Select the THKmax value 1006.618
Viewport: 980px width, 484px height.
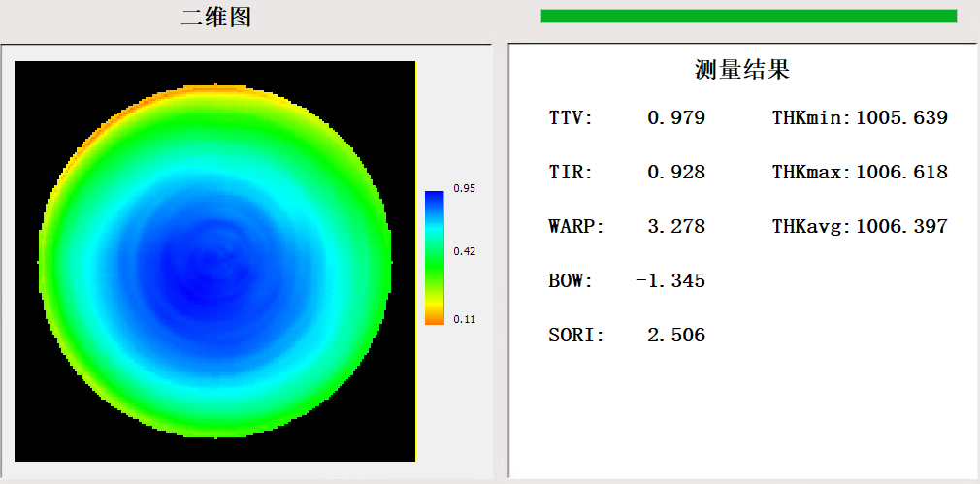[x=901, y=173]
